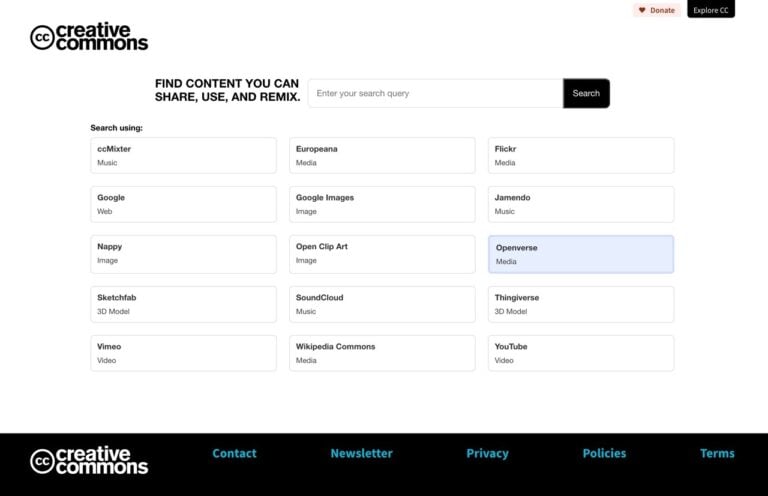Click the Creative Commons footer logo
The width and height of the screenshot is (768, 496).
click(x=89, y=460)
